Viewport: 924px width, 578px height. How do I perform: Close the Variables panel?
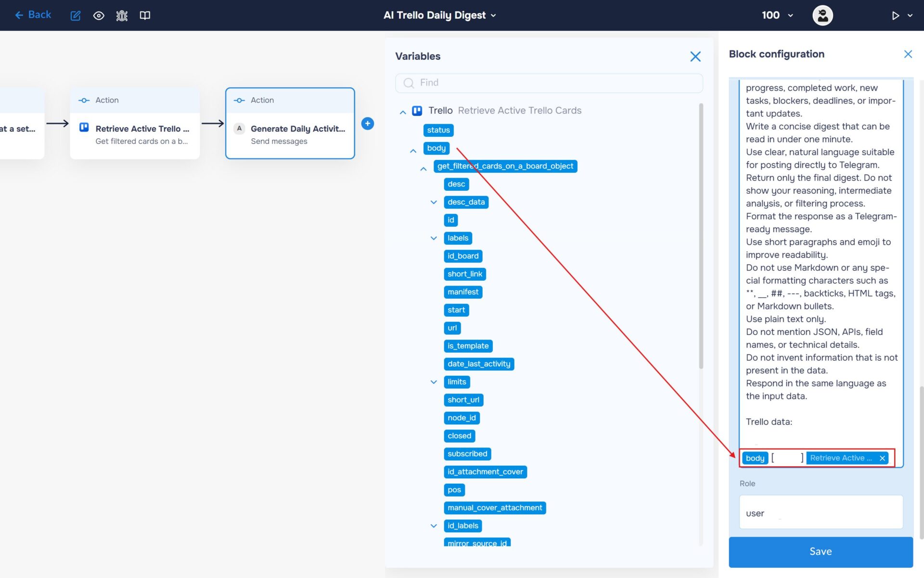(x=695, y=56)
